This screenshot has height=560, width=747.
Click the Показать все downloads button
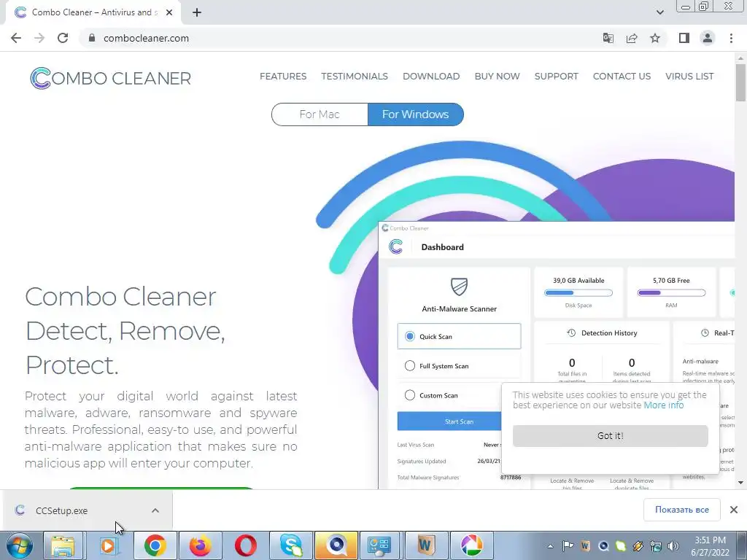[x=682, y=510]
